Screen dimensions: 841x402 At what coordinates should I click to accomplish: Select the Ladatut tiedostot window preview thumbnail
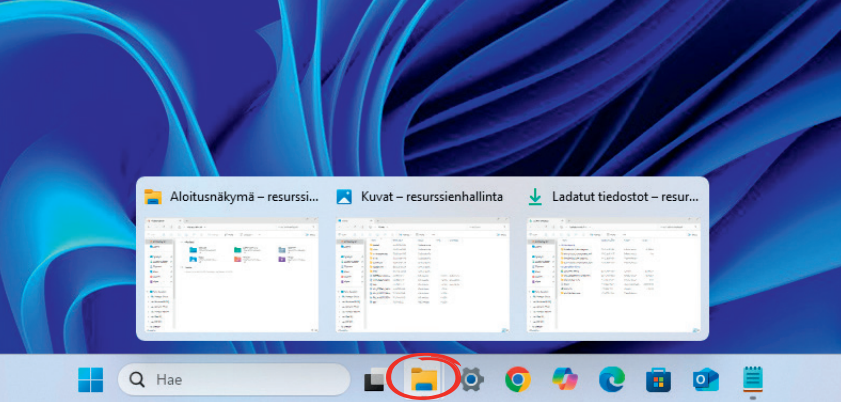[x=612, y=273]
